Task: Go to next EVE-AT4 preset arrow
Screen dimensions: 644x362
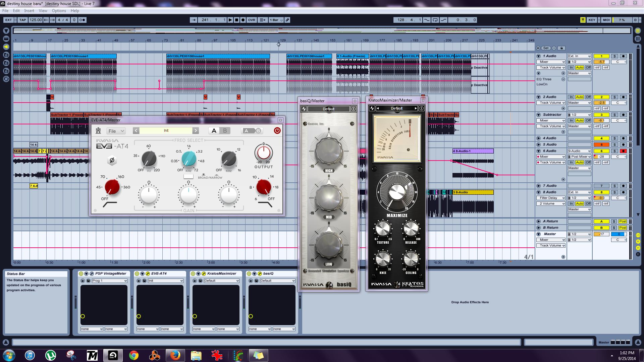Action: coord(196,131)
